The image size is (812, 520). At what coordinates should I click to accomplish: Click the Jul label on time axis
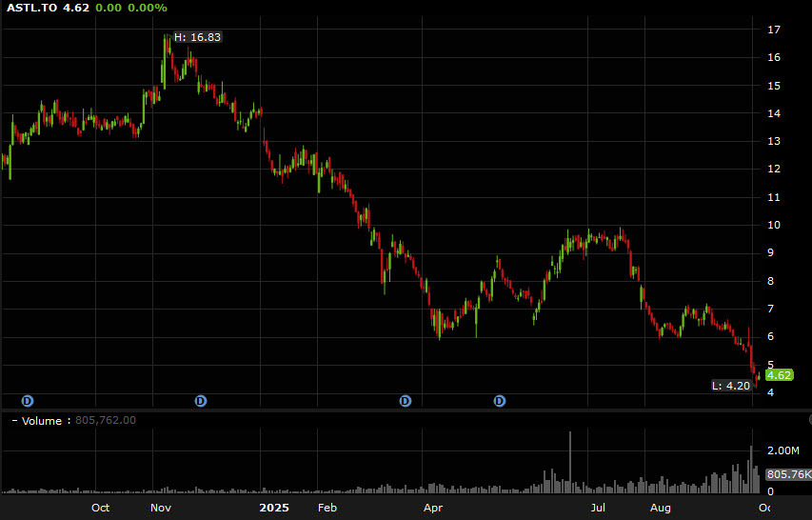pyautogui.click(x=598, y=508)
